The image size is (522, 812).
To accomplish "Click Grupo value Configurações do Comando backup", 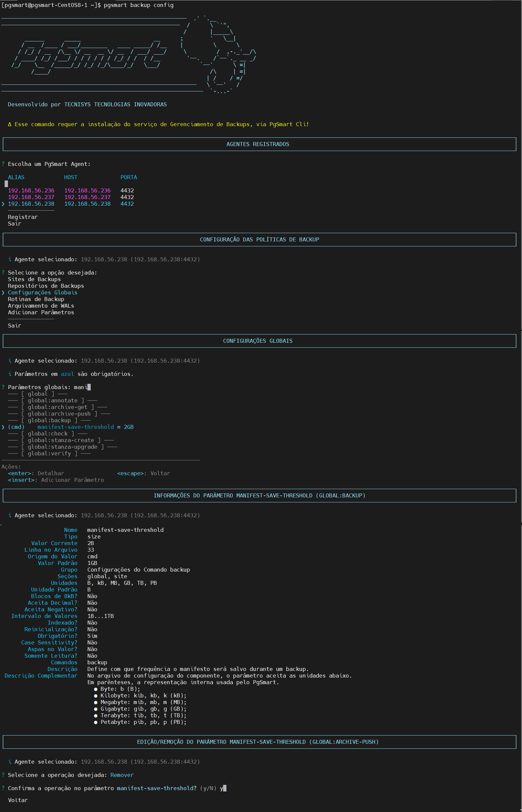I will (x=139, y=570).
